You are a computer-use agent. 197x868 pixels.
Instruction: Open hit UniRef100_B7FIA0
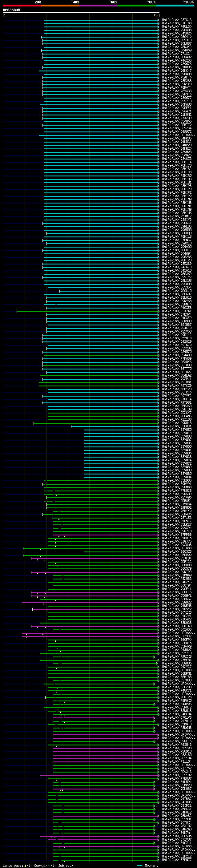click(177, 23)
